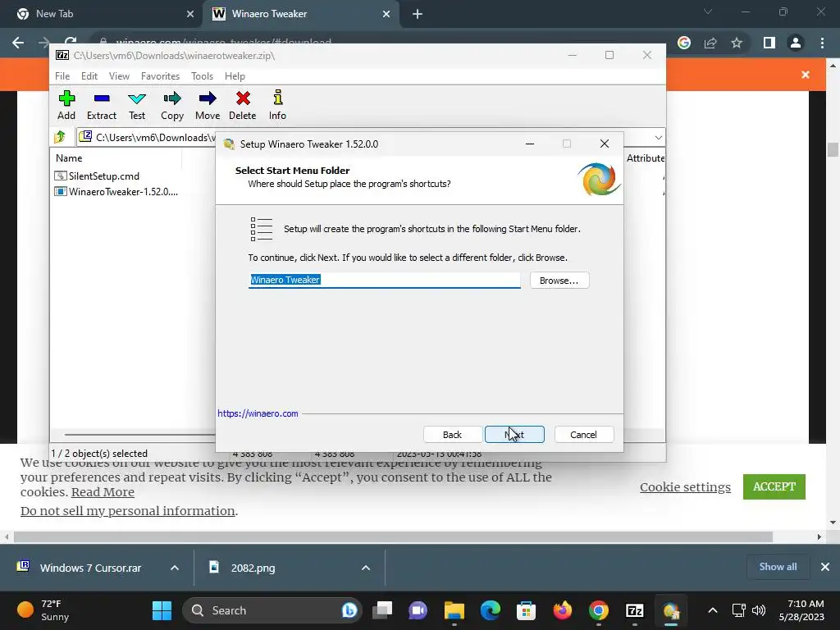
Task: Cancel the Winaero Tweaker setup
Action: click(583, 435)
